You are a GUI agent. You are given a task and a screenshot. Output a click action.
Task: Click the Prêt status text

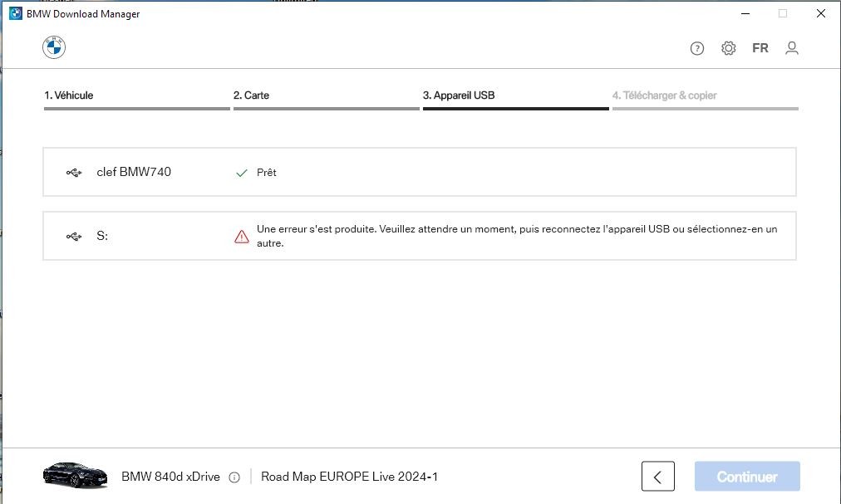tap(267, 173)
